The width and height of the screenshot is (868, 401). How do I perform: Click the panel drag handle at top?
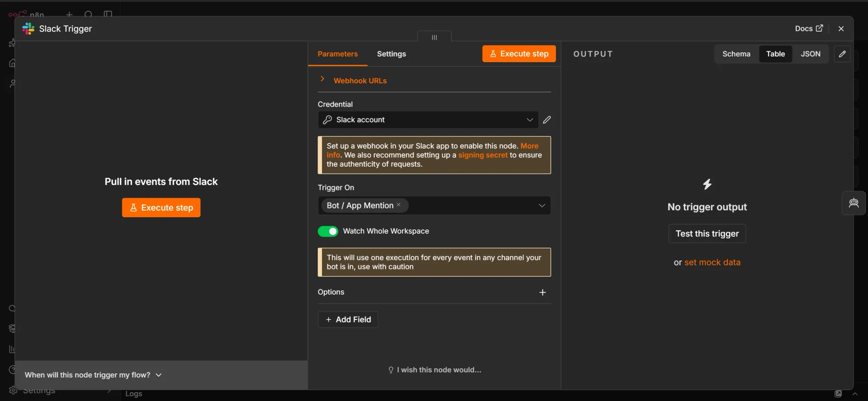click(434, 37)
